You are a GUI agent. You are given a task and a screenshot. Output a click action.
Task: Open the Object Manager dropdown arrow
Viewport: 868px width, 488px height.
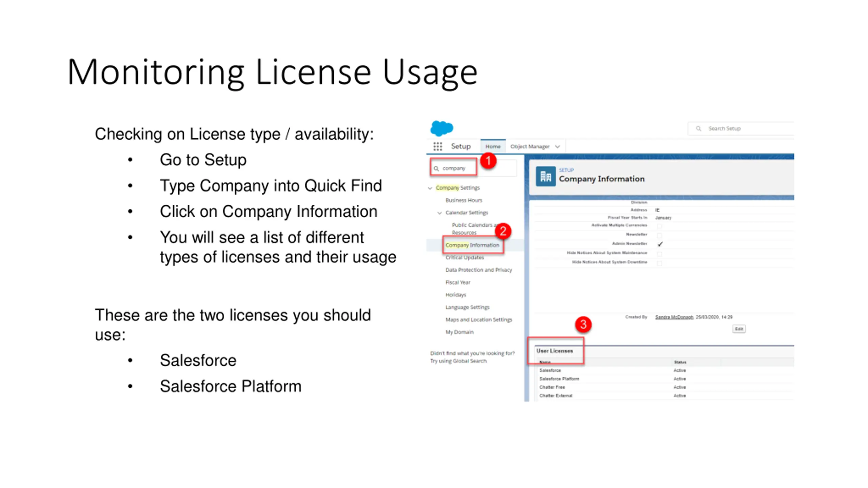point(557,147)
